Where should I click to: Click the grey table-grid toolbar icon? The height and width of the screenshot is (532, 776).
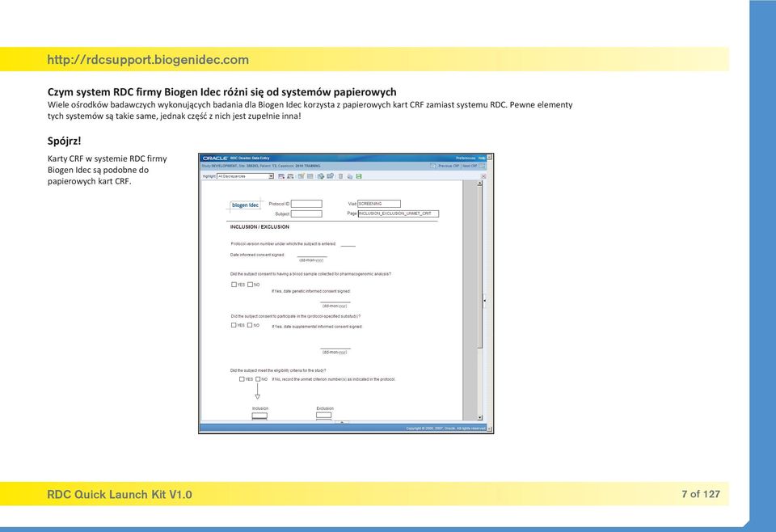tap(310, 176)
